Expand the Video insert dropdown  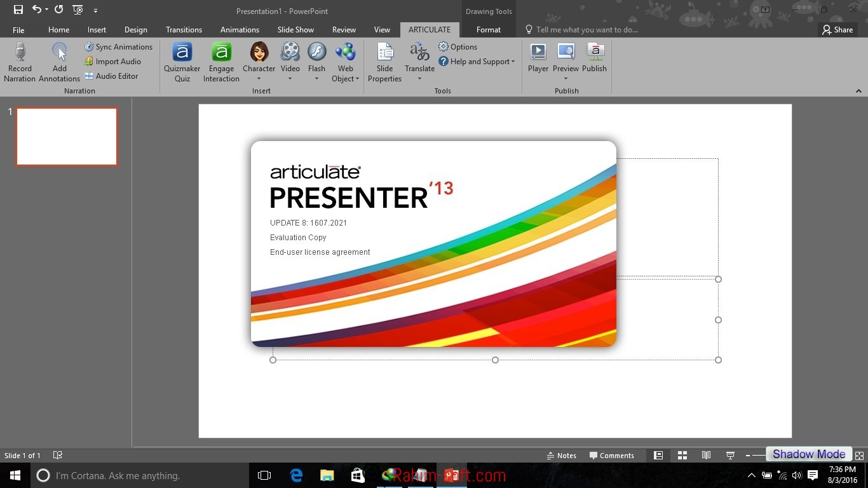click(290, 78)
